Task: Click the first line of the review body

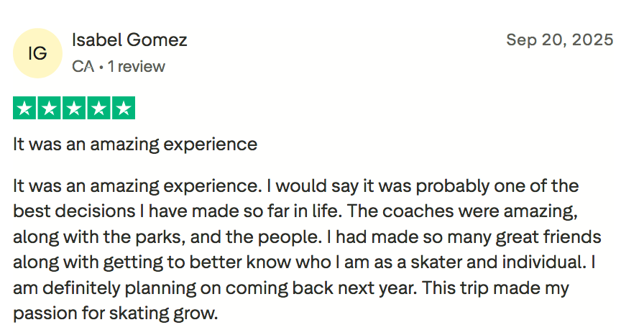Action: pos(295,186)
